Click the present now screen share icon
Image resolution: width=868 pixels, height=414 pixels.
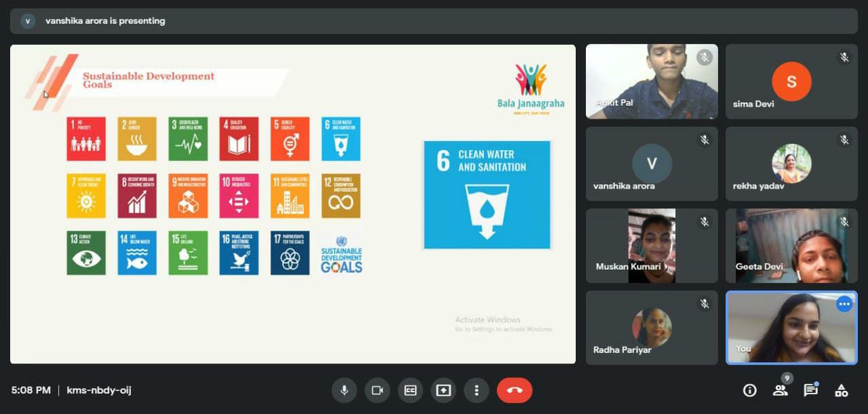point(443,390)
